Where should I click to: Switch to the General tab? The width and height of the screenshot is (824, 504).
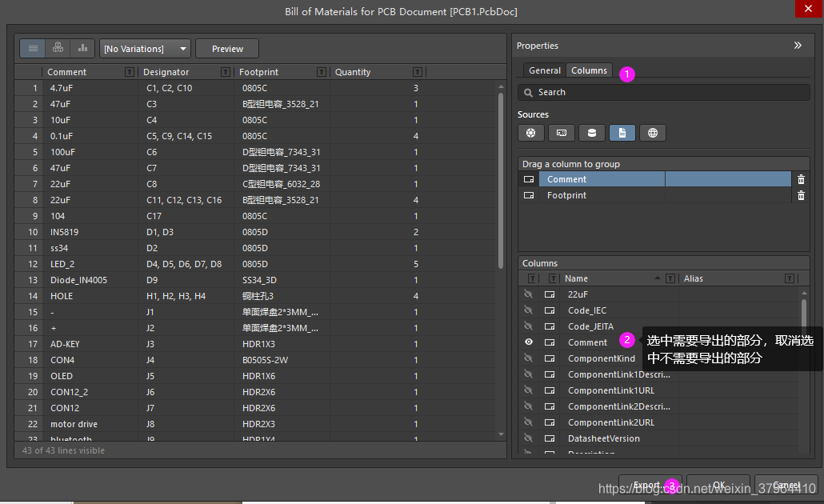(x=545, y=70)
